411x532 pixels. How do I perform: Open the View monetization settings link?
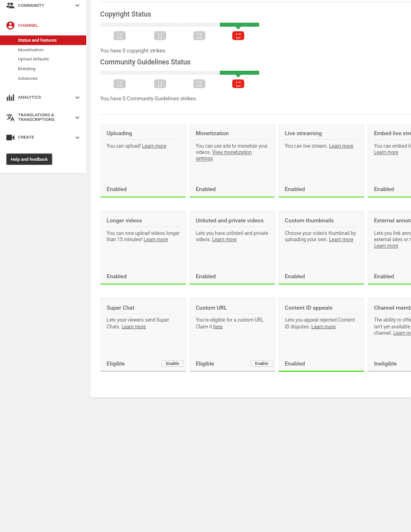232,153
